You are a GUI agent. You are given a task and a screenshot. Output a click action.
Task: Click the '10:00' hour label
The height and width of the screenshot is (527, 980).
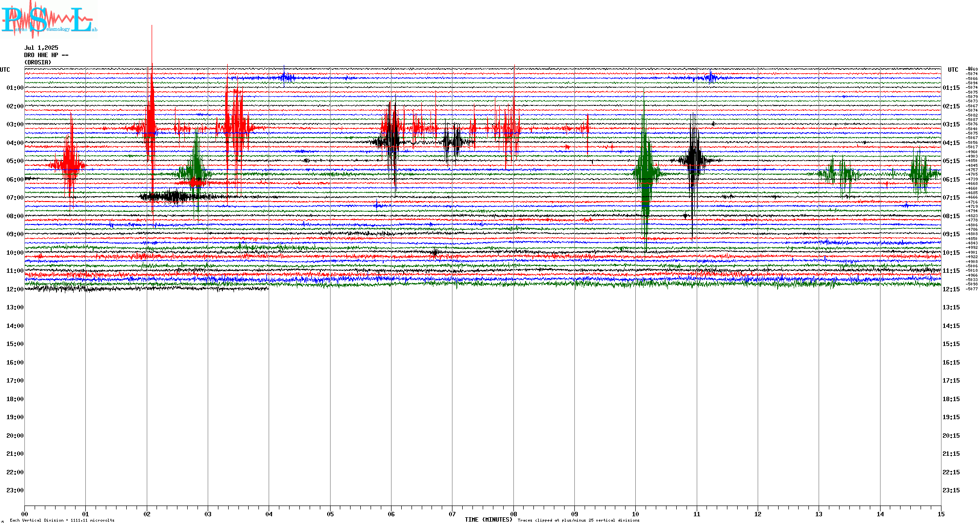click(x=15, y=253)
